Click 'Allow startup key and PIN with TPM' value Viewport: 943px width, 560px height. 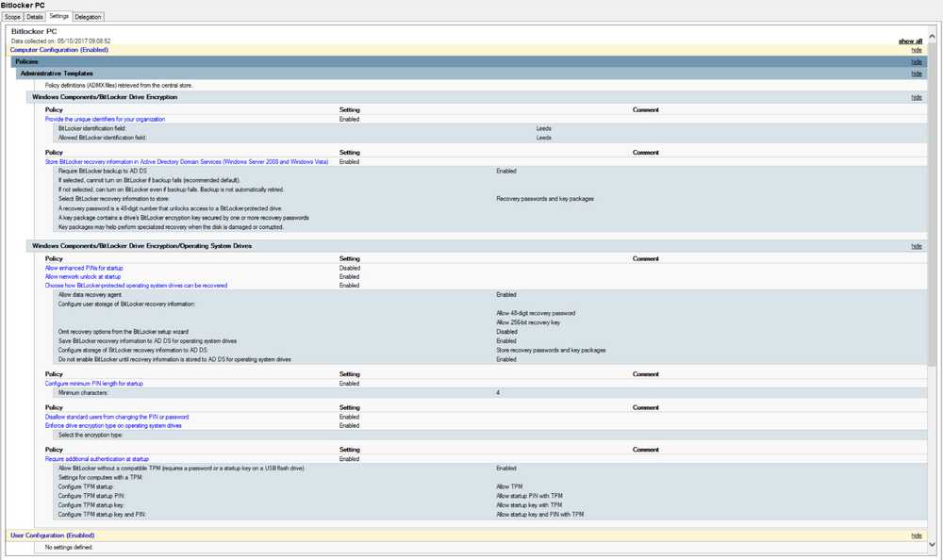(540, 515)
